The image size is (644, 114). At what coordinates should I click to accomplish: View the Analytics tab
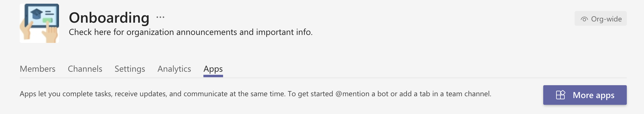(174, 69)
